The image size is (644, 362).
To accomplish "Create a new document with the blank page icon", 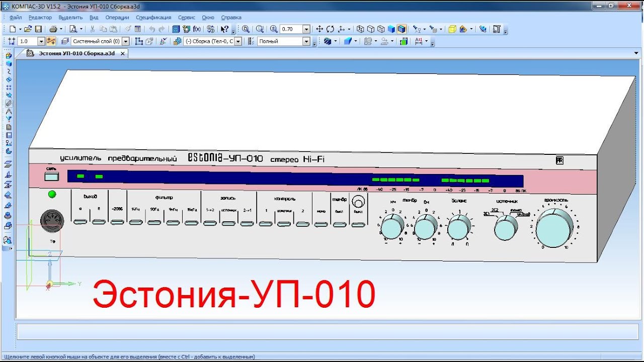I will tap(14, 29).
